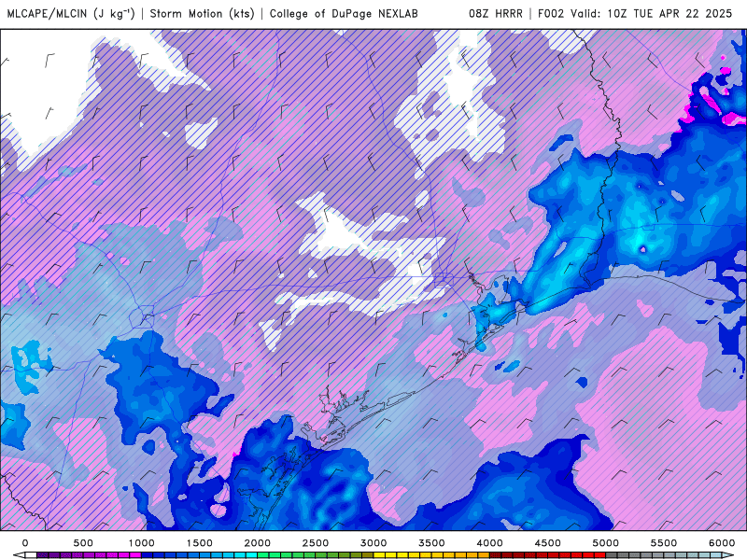This screenshot has width=747, height=560.
Task: Select the dark red swatch just after 4000
Action: click(496, 555)
